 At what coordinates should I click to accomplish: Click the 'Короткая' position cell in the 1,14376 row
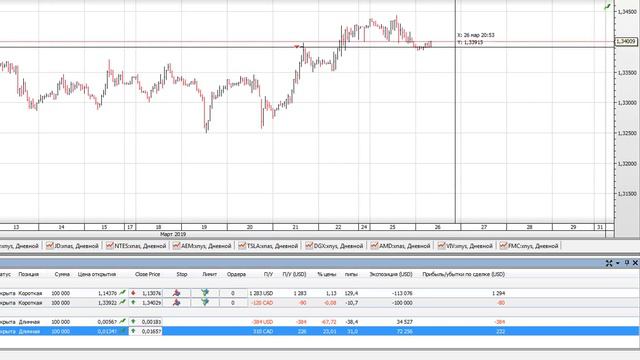[x=30, y=293]
